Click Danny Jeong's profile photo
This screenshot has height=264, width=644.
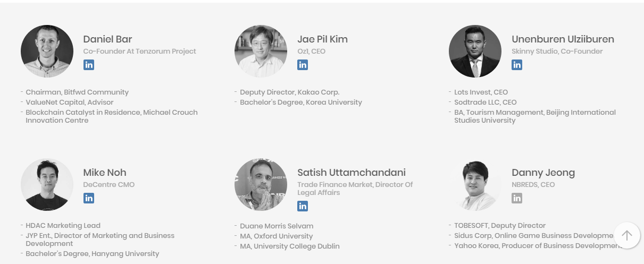(x=475, y=184)
